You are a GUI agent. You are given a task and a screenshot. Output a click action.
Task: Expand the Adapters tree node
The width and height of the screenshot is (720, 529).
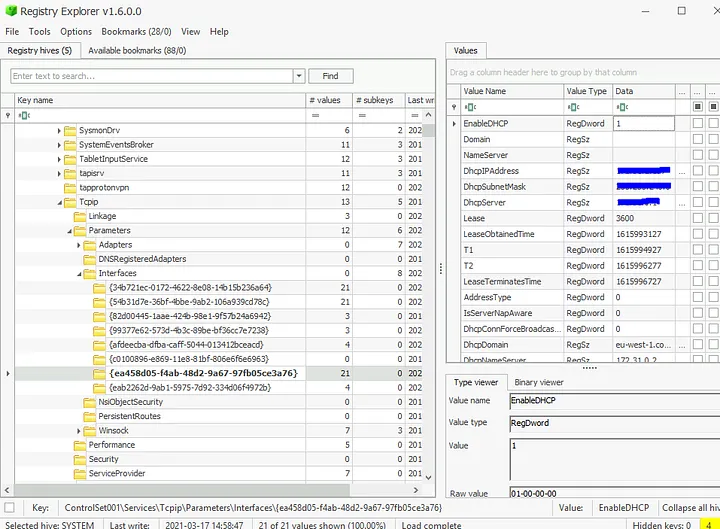(79, 245)
